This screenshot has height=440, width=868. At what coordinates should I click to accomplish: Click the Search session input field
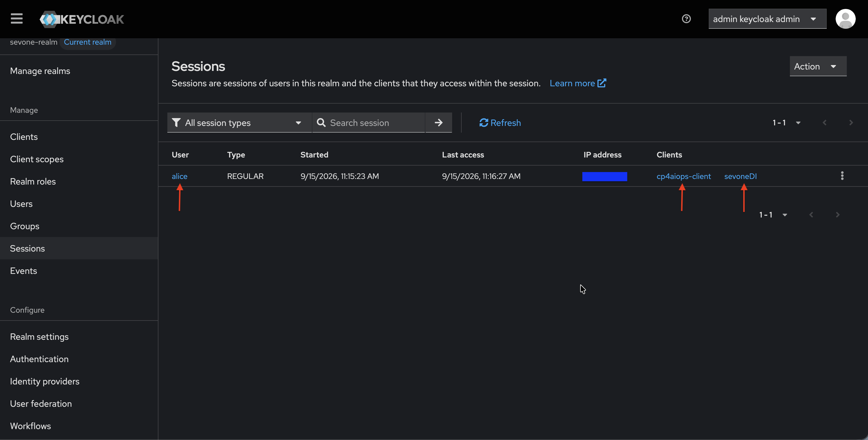pyautogui.click(x=369, y=123)
